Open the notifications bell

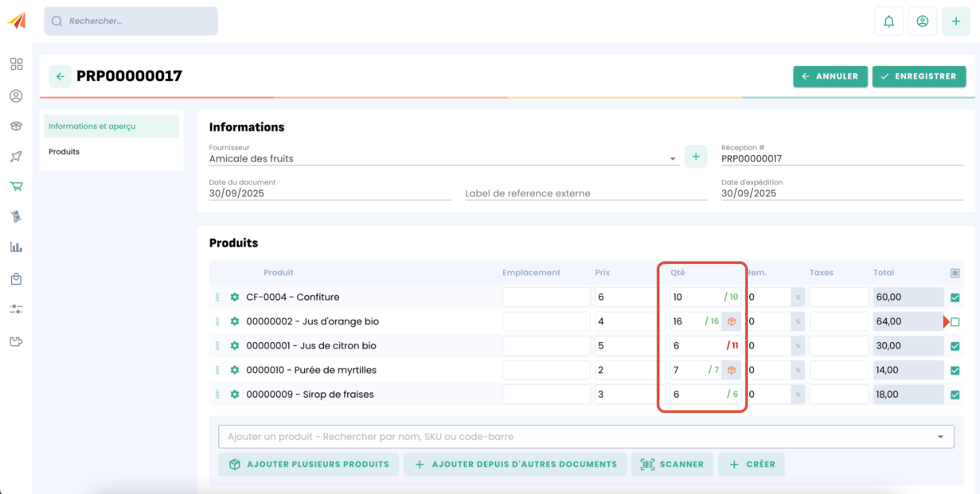click(889, 21)
